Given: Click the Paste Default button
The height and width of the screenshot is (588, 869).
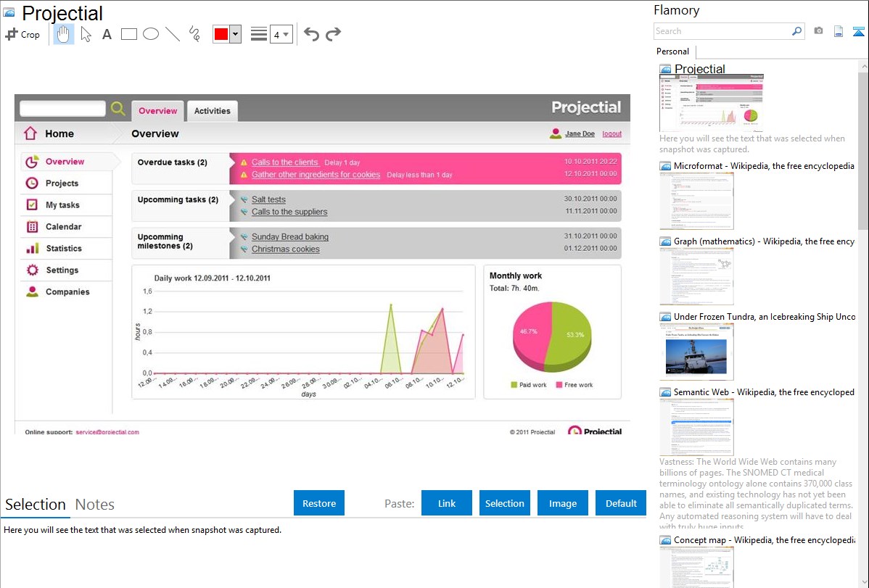Looking at the screenshot, I should [621, 503].
